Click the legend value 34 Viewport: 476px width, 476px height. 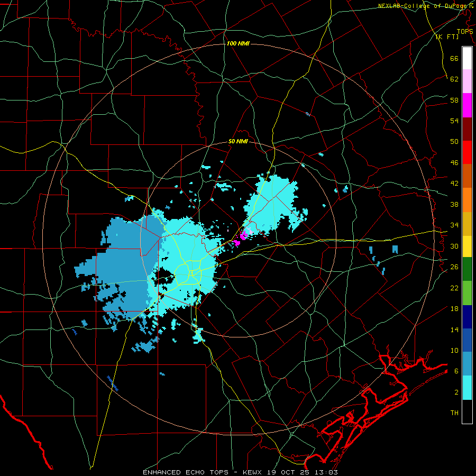coord(454,225)
